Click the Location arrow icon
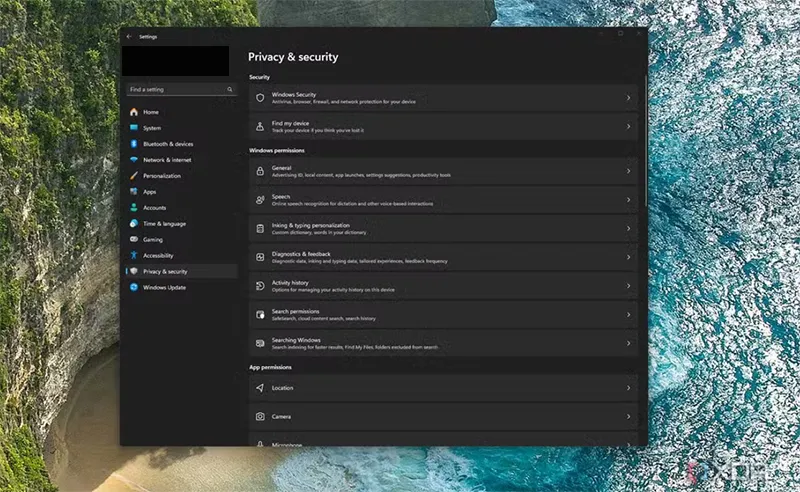The height and width of the screenshot is (492, 800). click(260, 387)
